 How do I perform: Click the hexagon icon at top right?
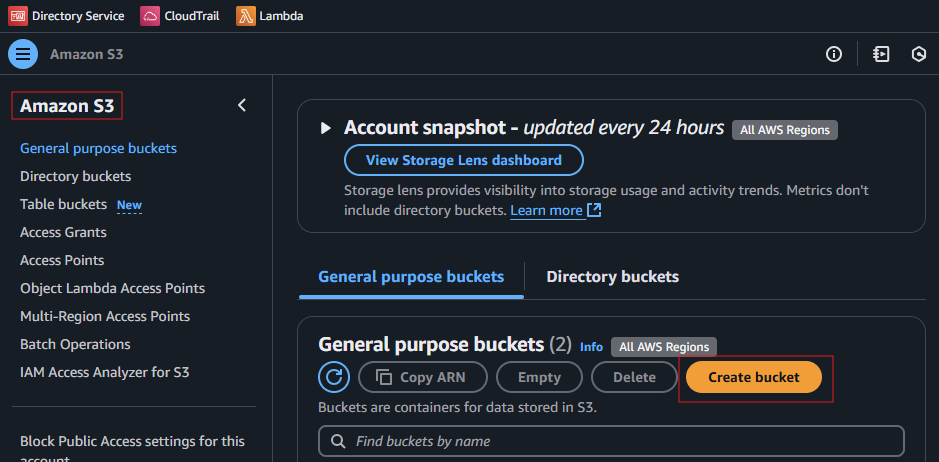pos(919,55)
